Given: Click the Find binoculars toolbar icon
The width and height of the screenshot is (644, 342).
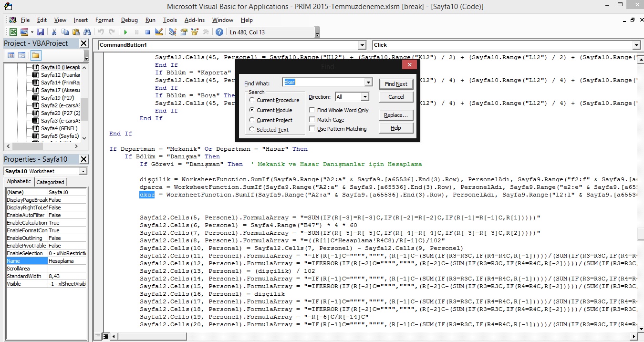Looking at the screenshot, I should (87, 32).
